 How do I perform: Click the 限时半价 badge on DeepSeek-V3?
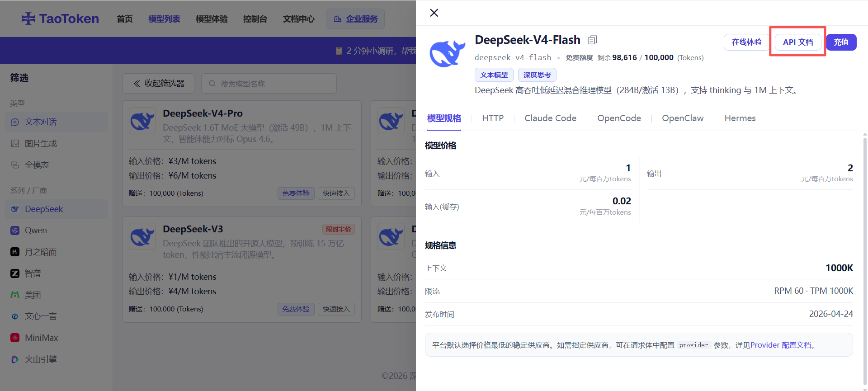pos(339,229)
